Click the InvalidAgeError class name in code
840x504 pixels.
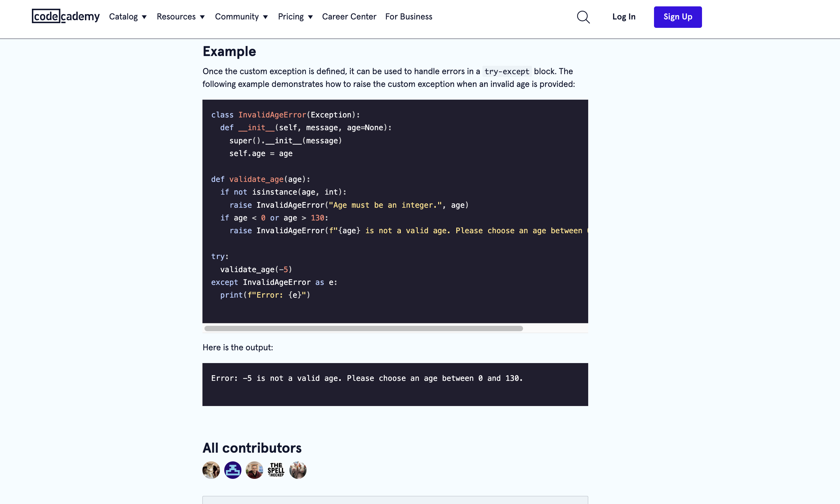click(272, 115)
